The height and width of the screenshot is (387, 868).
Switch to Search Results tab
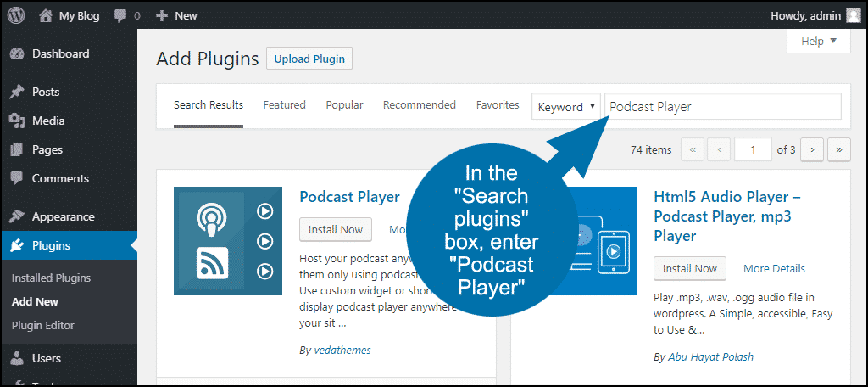[209, 104]
